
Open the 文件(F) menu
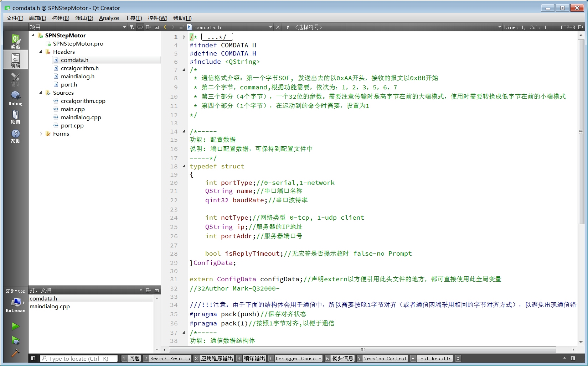tap(15, 18)
